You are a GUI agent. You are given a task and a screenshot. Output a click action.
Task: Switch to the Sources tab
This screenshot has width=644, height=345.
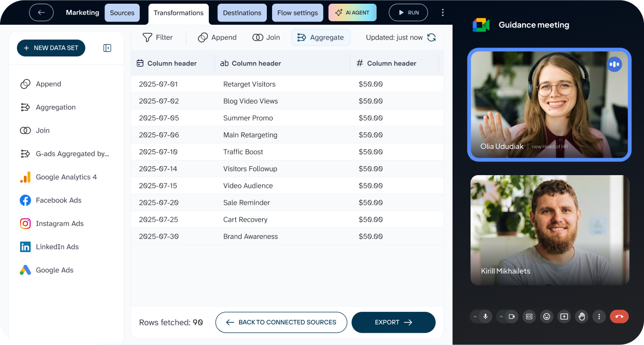point(122,13)
